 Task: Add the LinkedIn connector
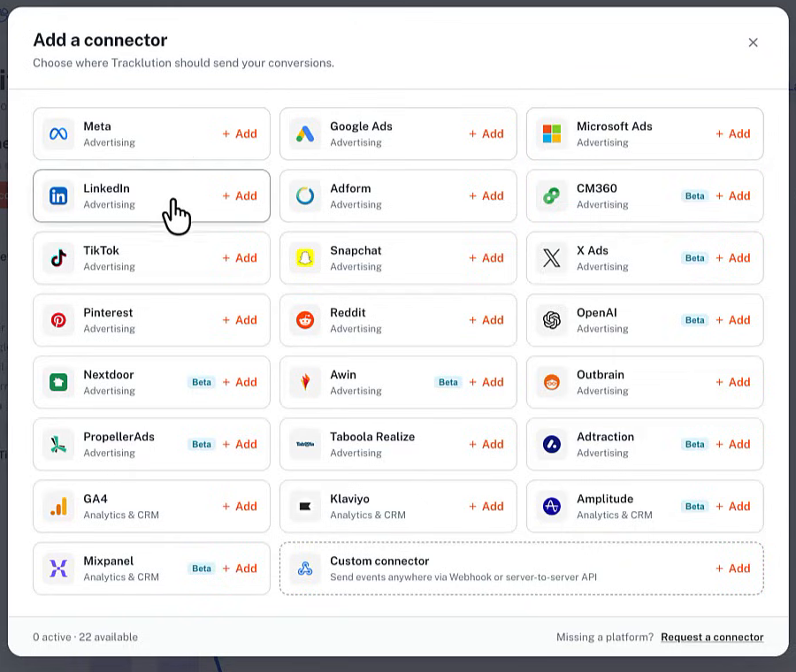tap(240, 196)
